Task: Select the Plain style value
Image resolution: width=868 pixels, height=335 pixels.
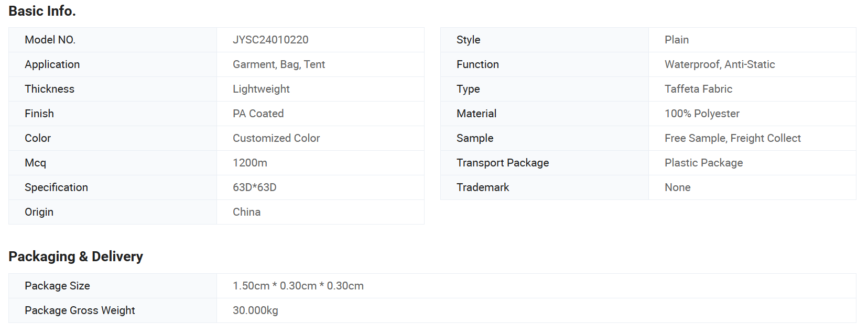Action: tap(677, 40)
